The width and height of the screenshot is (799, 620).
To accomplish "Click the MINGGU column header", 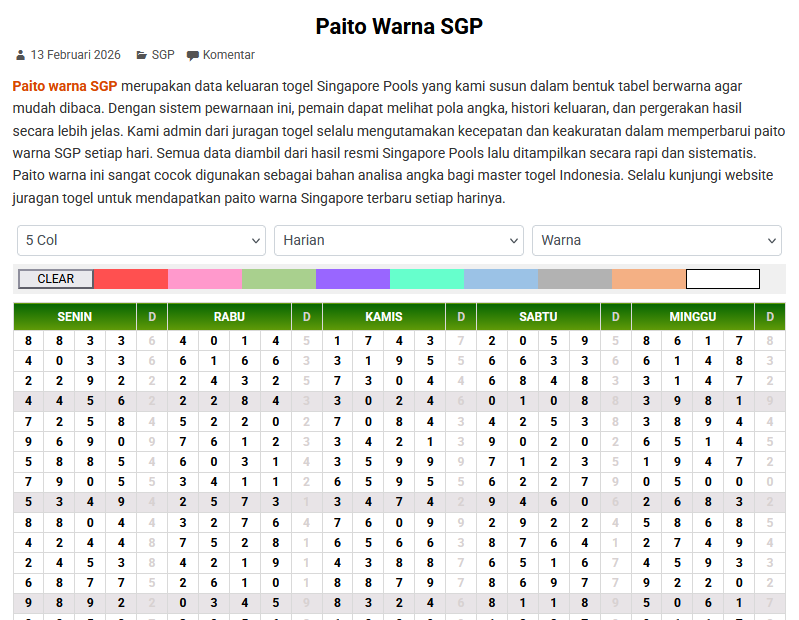I will point(693,317).
